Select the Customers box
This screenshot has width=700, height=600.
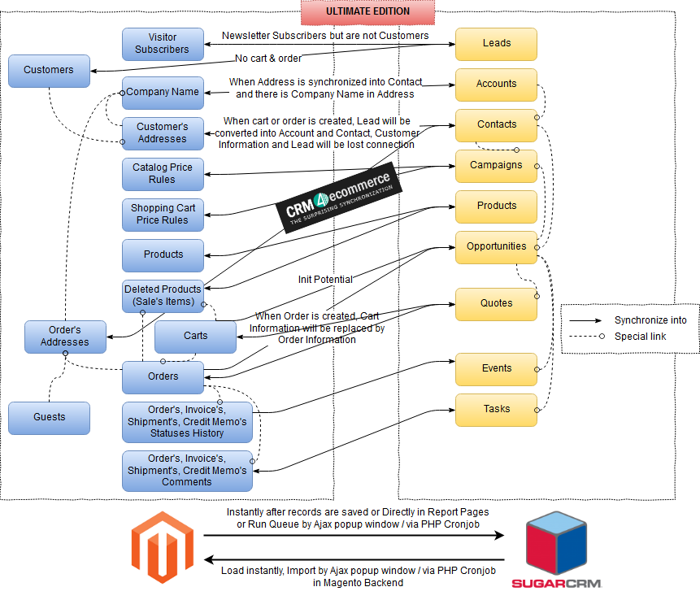49,71
